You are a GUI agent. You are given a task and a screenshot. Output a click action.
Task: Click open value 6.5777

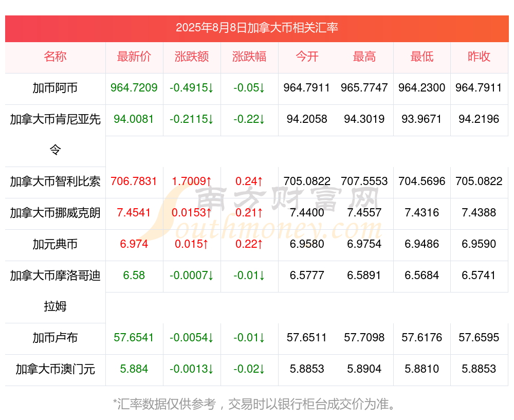tap(307, 276)
